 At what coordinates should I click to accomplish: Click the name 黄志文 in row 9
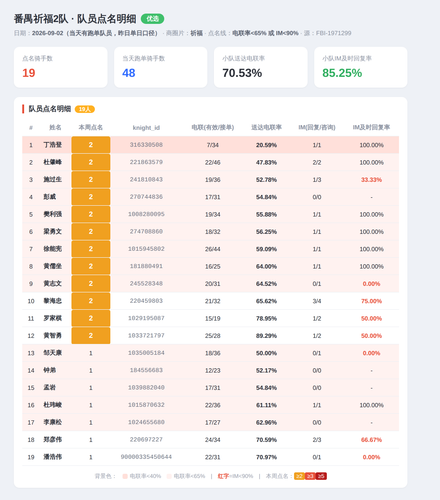tap(53, 283)
